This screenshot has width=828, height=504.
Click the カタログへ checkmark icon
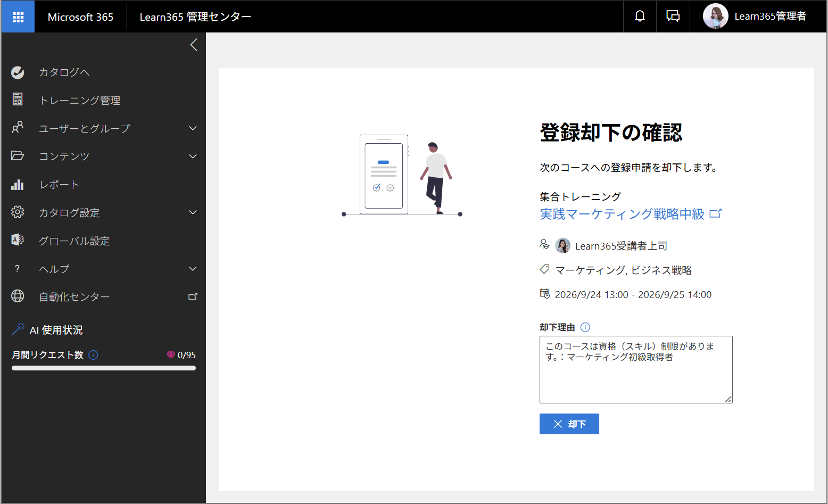18,72
